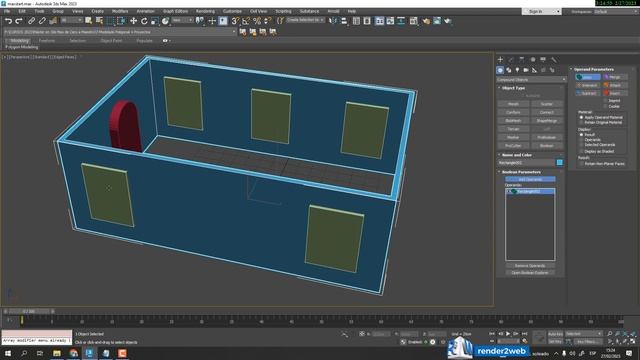Toggle the Imprint checkbox

(605, 100)
